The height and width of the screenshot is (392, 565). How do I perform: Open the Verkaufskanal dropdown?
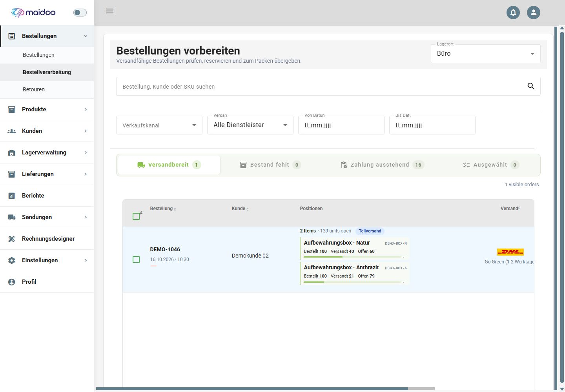[159, 125]
